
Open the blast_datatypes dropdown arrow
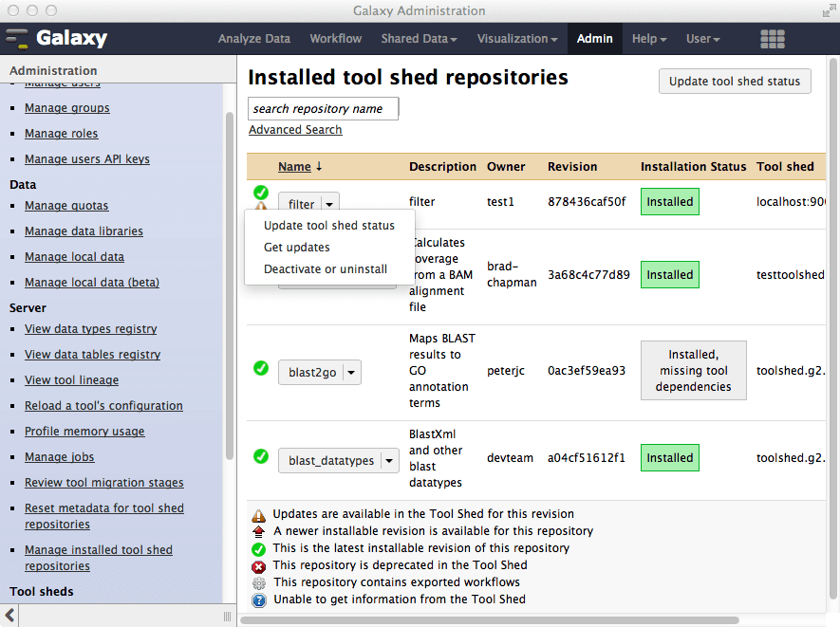389,461
